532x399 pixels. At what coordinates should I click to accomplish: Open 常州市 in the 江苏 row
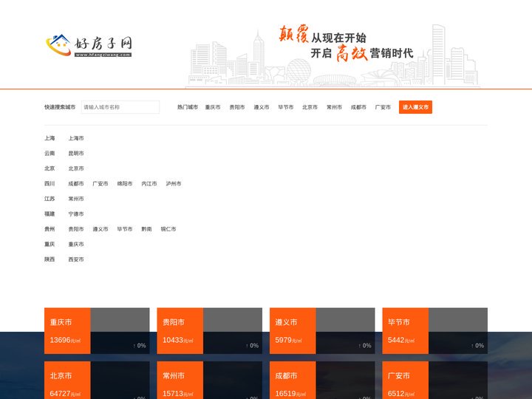[x=76, y=199]
